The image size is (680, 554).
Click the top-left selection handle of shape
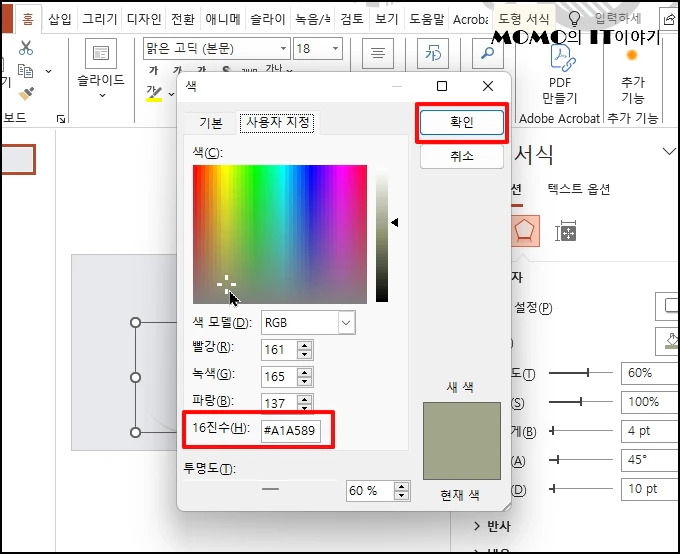pyautogui.click(x=135, y=322)
